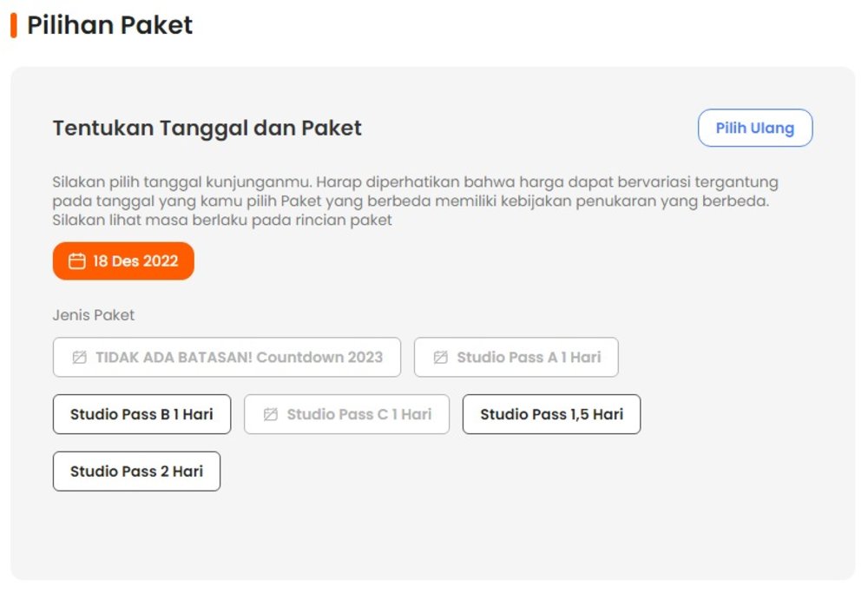
Task: Select the Studio Pass B 1 Hari package
Action: 141,414
